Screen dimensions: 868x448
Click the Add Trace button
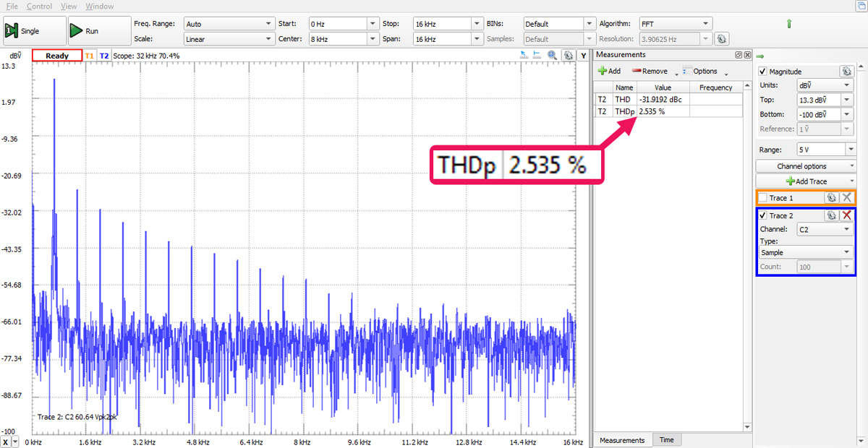(x=806, y=181)
